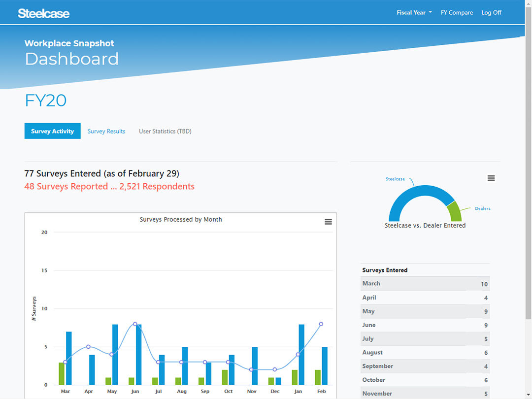The height and width of the screenshot is (399, 532).
Task: Click the green bar for December
Action: pos(271,381)
